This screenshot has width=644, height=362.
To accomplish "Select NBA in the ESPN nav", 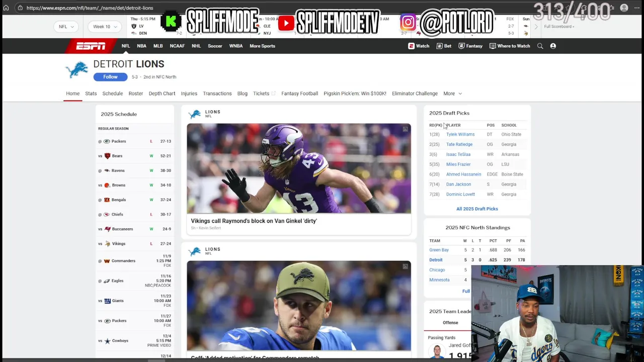I will click(x=141, y=46).
